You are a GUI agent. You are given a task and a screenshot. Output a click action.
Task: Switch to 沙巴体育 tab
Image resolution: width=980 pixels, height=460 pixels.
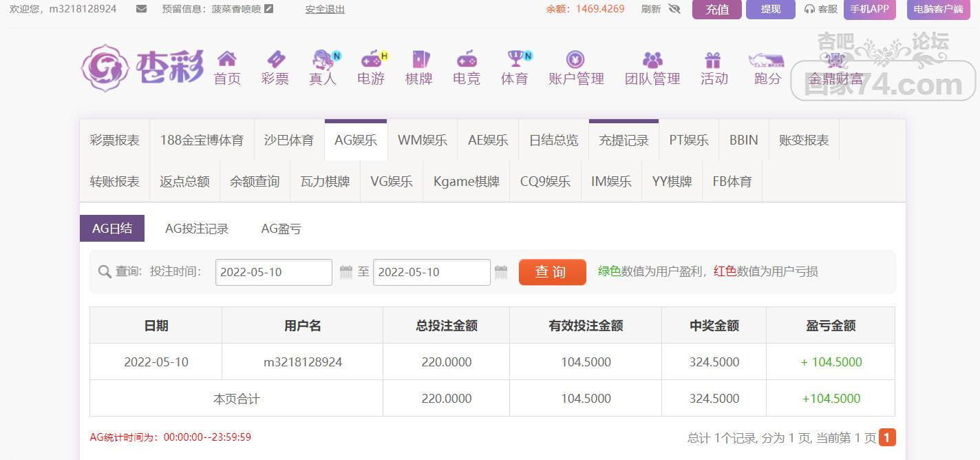[289, 140]
